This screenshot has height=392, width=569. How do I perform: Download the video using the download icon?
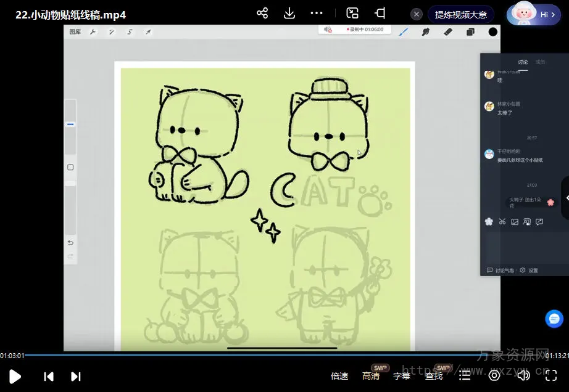click(x=289, y=13)
